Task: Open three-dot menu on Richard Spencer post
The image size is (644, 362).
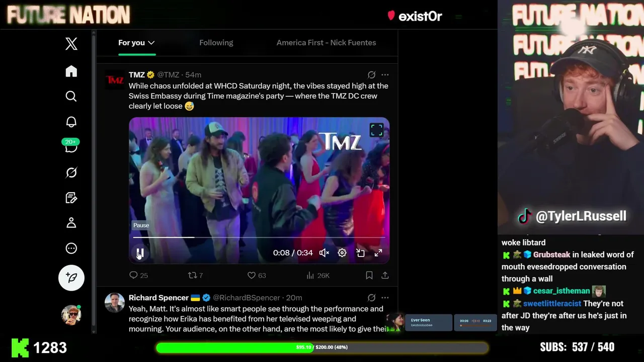Action: [385, 298]
